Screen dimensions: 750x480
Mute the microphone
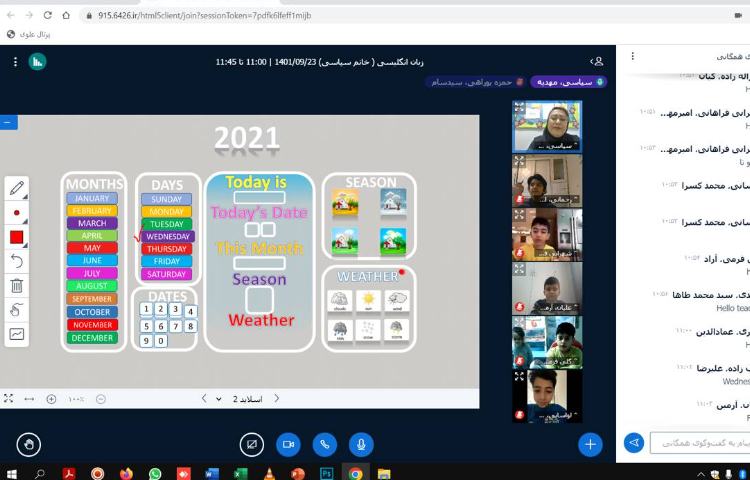(360, 443)
